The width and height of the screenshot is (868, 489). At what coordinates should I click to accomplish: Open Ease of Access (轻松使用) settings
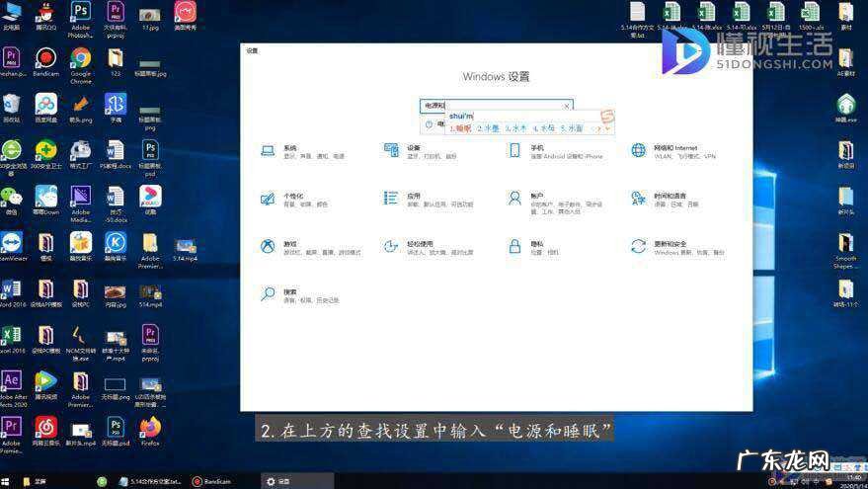tap(429, 248)
